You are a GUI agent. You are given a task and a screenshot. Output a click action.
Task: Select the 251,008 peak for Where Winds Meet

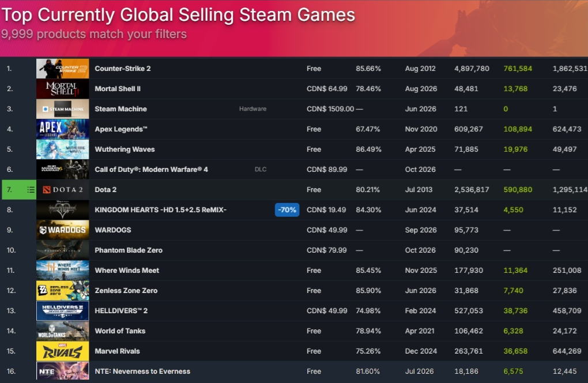tap(567, 271)
